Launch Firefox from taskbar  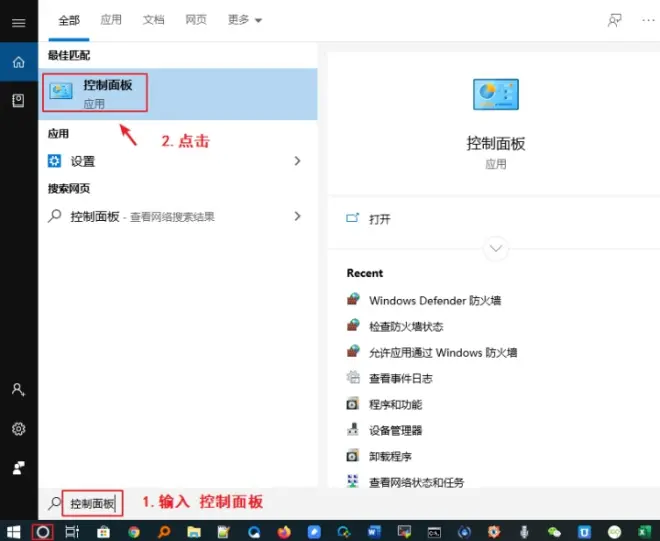pos(284,532)
